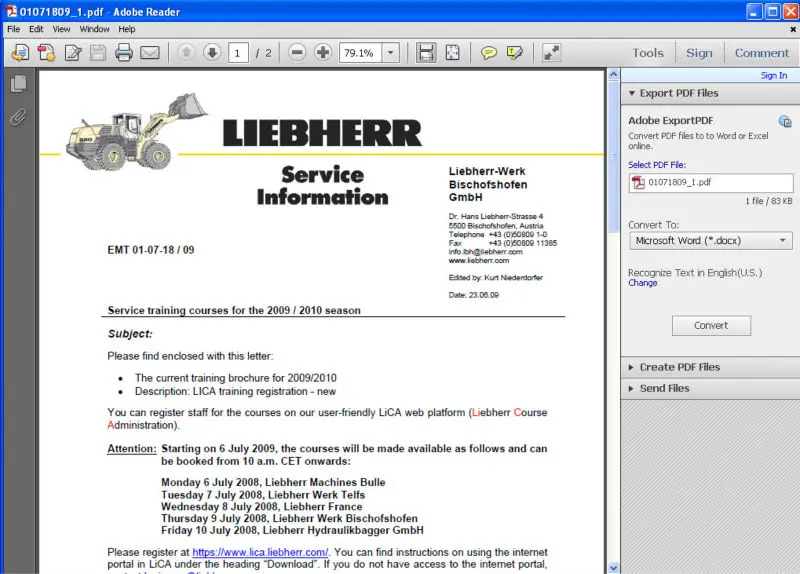
Task: Zoom out with the minus button
Action: pyautogui.click(x=296, y=52)
